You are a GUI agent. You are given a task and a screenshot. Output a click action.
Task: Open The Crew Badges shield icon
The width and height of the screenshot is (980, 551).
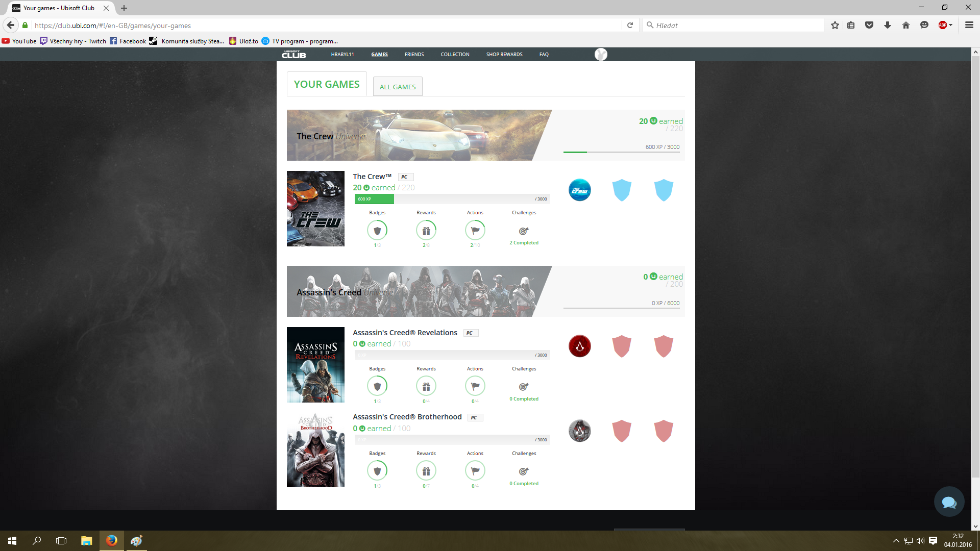click(377, 231)
